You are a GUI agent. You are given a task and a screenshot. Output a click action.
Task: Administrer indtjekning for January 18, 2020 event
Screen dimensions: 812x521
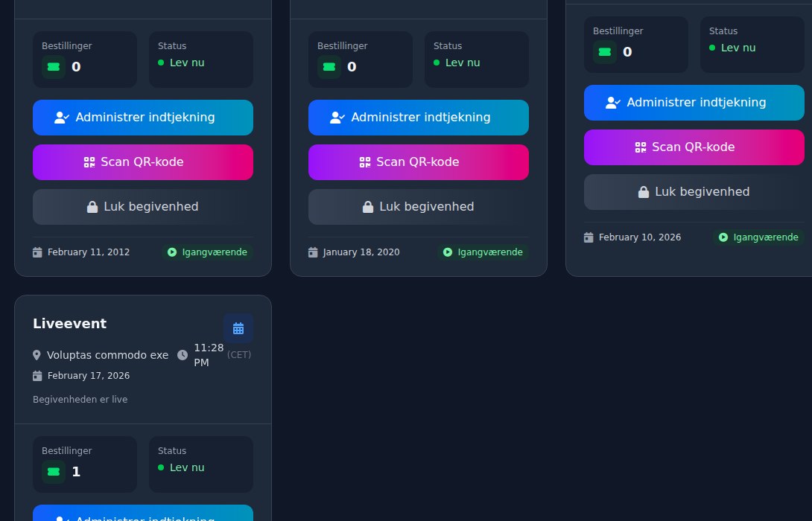click(419, 118)
